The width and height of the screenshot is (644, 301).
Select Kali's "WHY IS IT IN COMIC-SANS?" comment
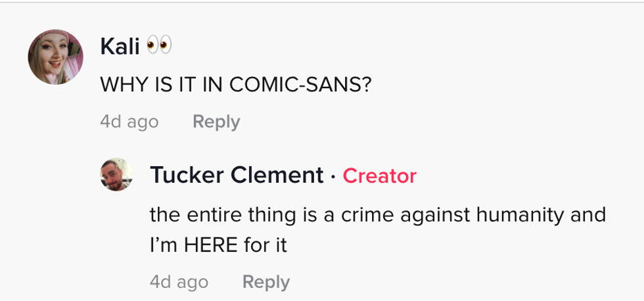tap(235, 84)
